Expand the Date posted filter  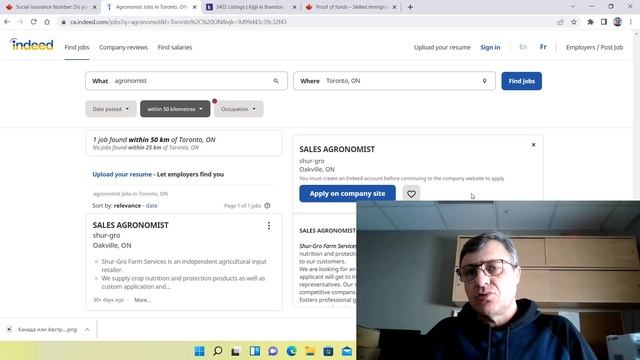[111, 109]
